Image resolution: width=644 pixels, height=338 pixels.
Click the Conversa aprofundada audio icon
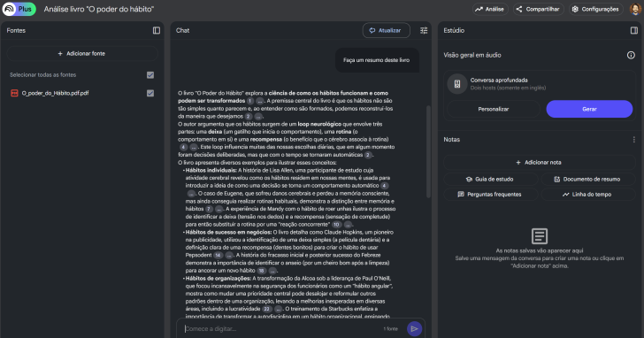[457, 84]
